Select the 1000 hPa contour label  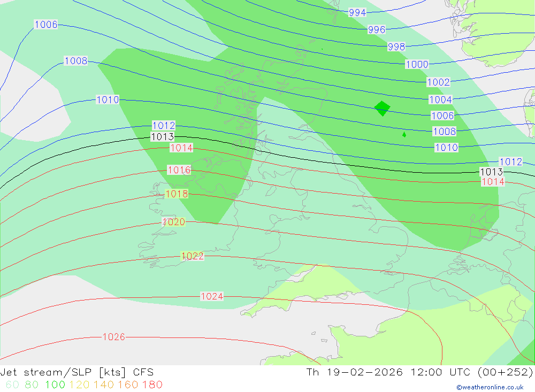417,64
